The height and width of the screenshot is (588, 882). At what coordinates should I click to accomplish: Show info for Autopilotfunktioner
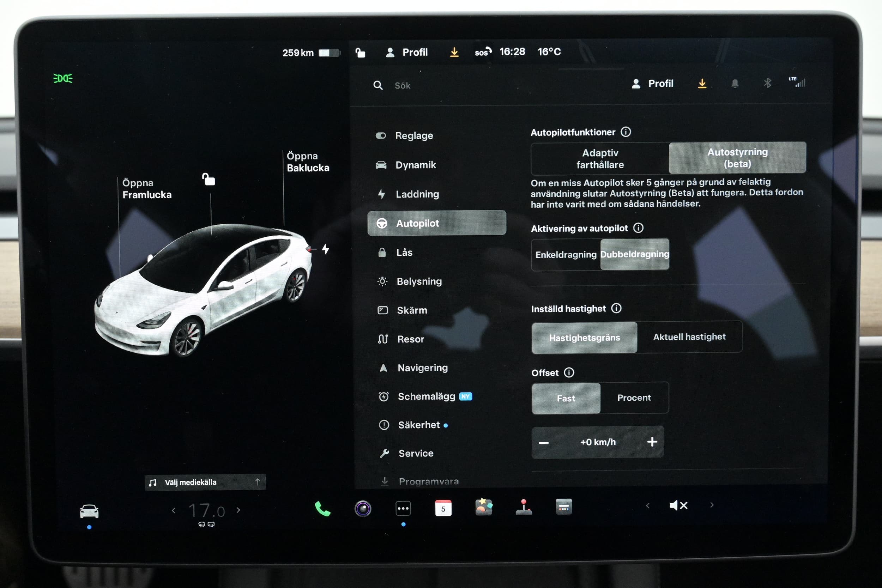pyautogui.click(x=626, y=132)
